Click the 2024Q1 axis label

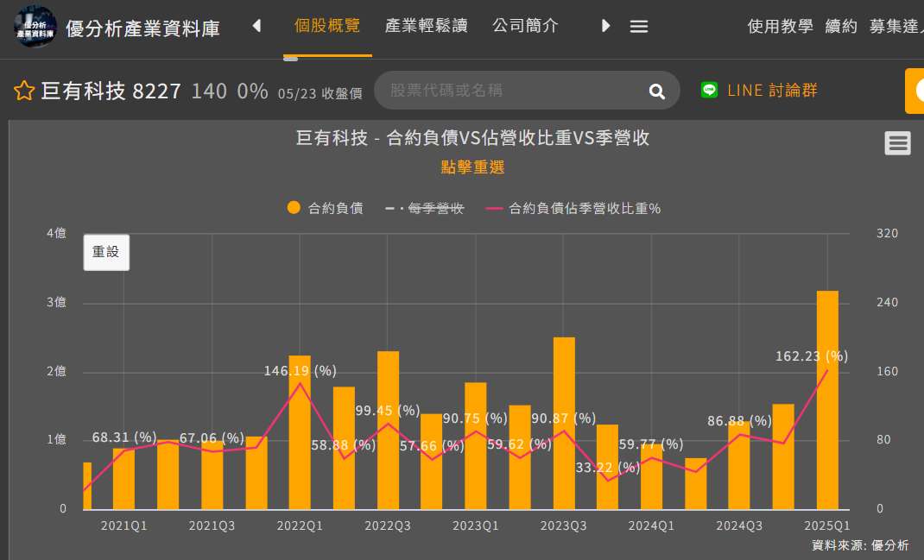tap(651, 525)
